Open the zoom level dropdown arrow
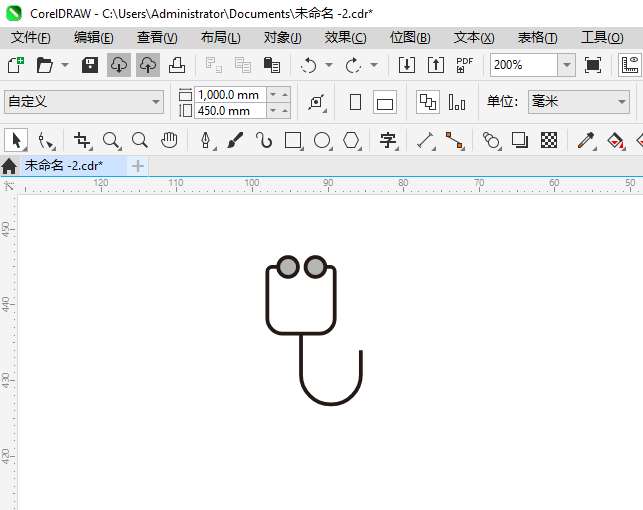Screen dimensions: 643x510 567,65
